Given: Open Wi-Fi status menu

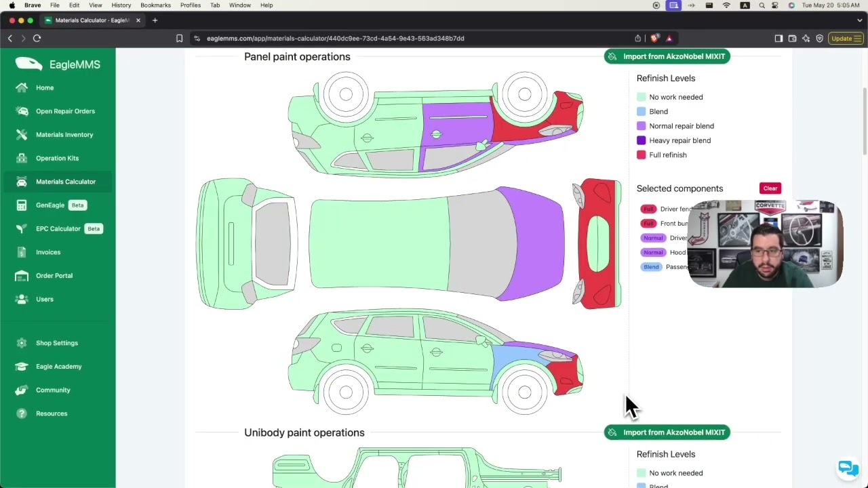Looking at the screenshot, I should [726, 5].
